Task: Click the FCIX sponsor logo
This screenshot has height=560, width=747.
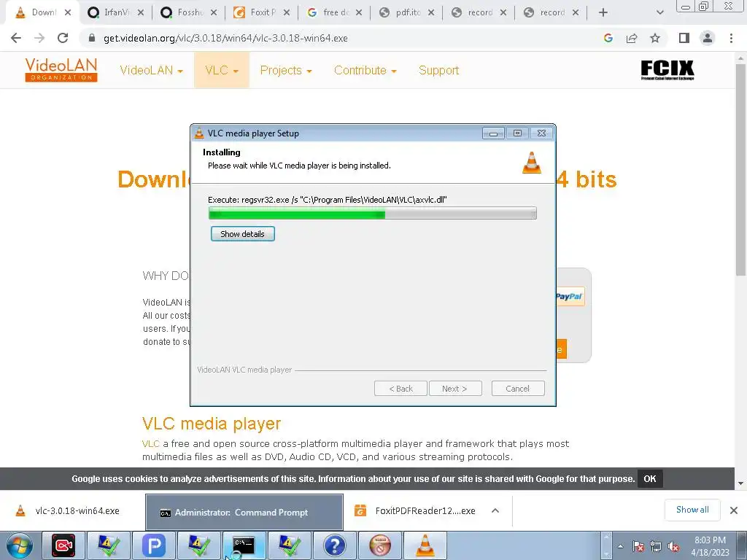Action: click(667, 70)
